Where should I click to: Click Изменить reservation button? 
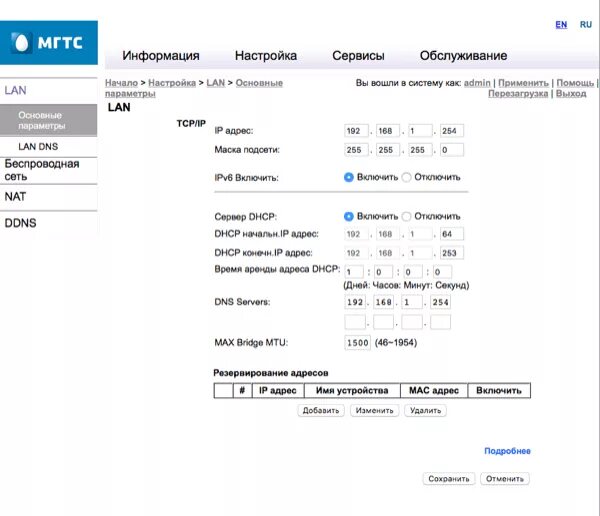374,410
